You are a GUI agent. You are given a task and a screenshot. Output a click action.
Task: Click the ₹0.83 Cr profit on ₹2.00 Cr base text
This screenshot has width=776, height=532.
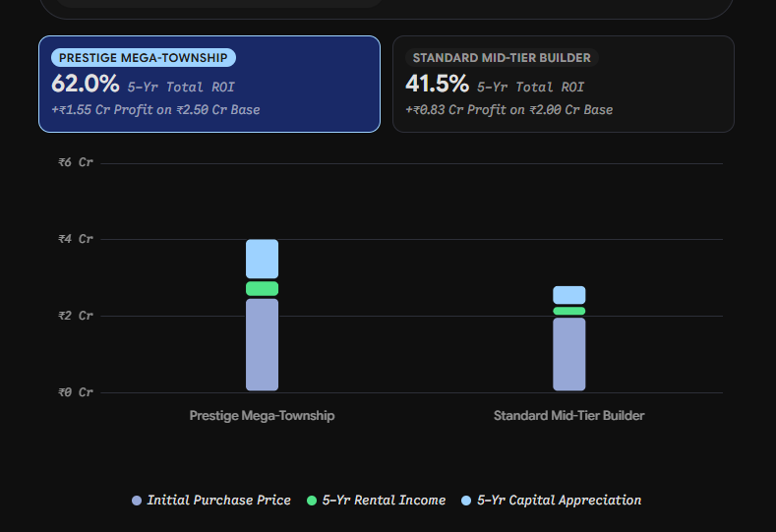509,110
